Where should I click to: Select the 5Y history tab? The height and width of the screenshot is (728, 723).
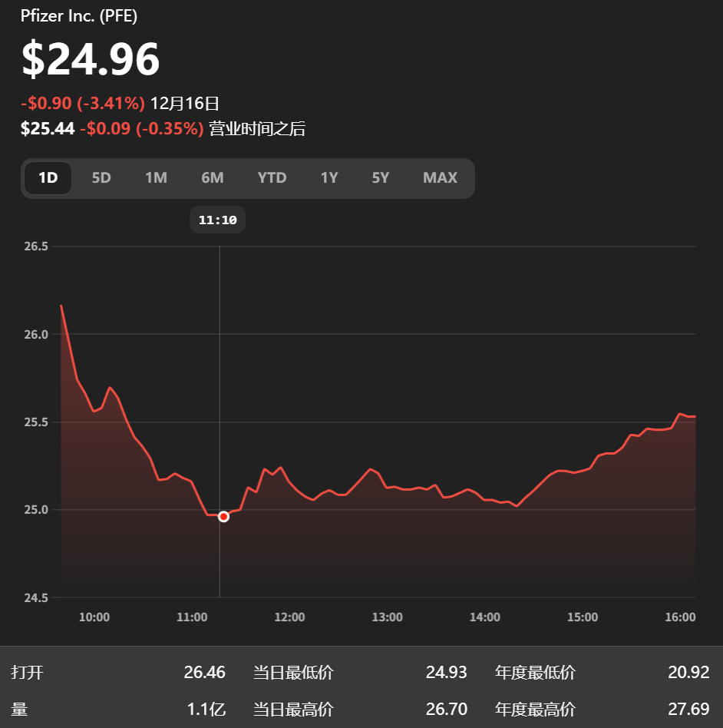tap(381, 177)
